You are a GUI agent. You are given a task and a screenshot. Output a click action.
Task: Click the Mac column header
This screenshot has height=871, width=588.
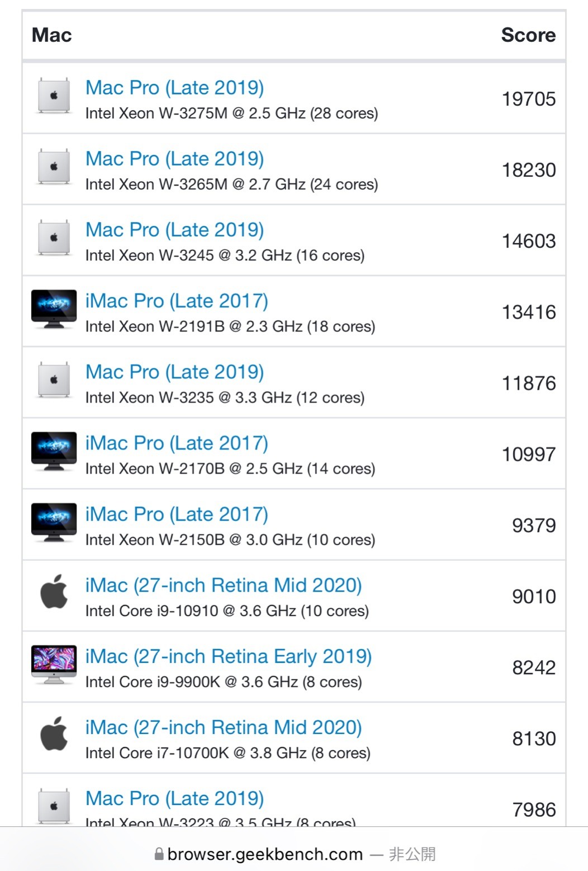(51, 35)
